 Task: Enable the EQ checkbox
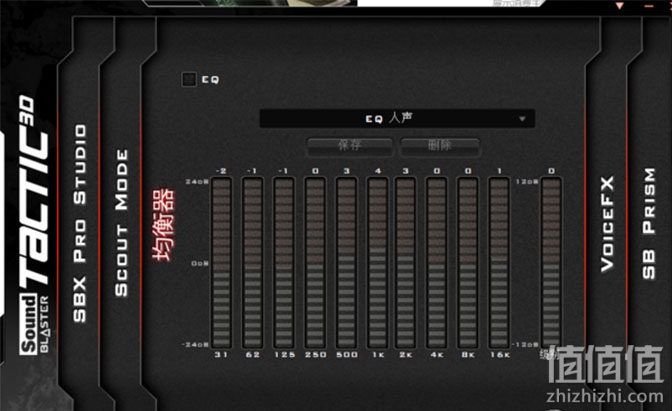point(189,79)
